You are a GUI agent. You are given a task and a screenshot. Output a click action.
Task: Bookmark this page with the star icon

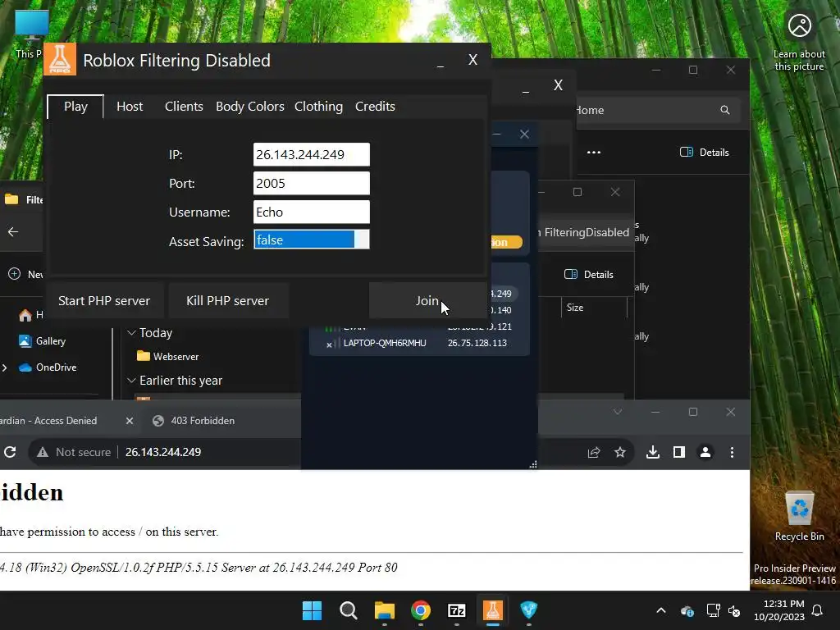(x=620, y=453)
